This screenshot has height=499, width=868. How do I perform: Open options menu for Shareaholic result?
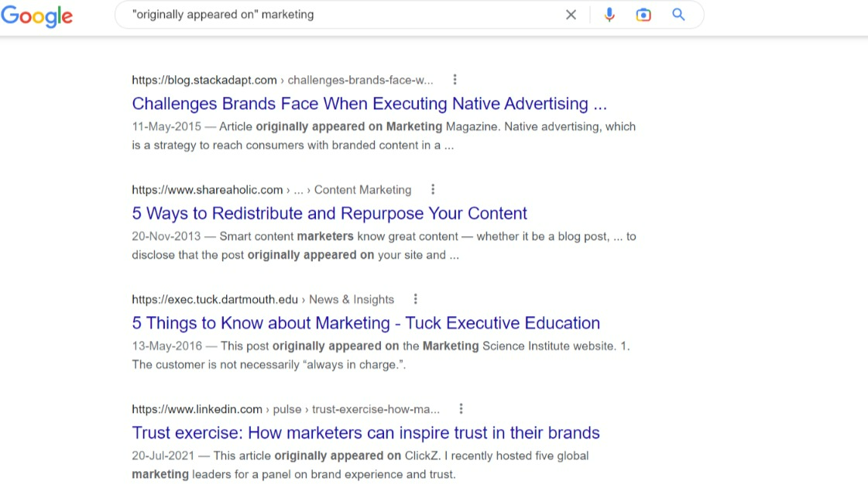tap(433, 190)
